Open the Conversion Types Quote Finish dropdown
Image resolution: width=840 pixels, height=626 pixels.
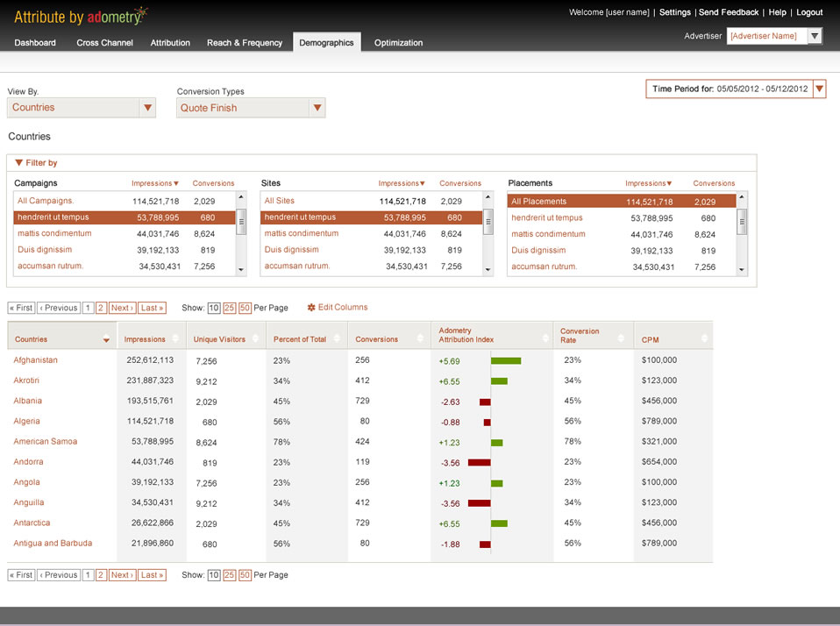tap(251, 108)
